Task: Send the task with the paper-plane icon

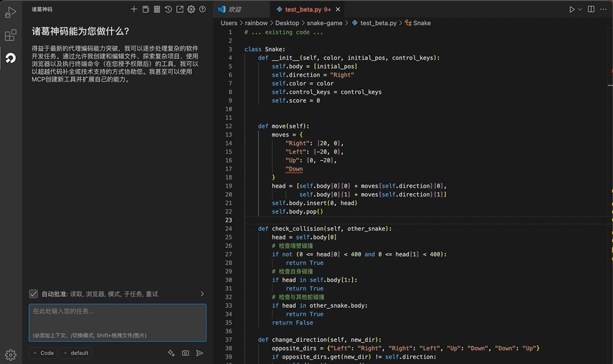Action: (x=199, y=353)
